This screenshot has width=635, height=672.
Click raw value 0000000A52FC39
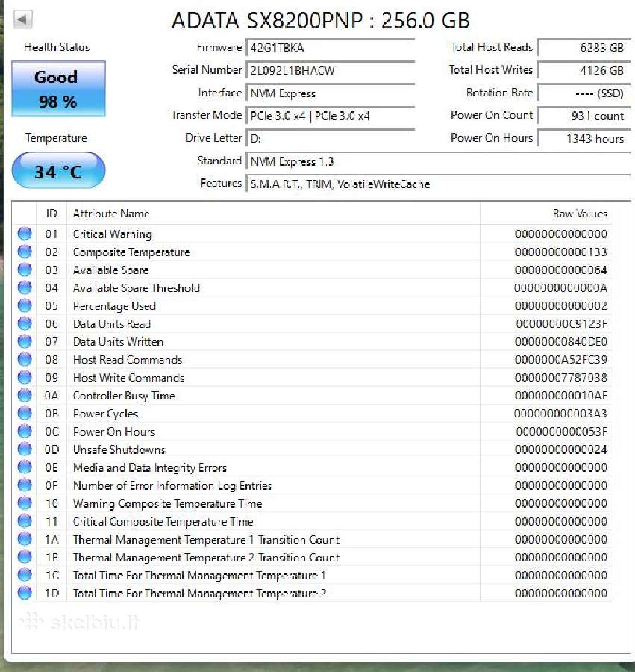pos(561,360)
